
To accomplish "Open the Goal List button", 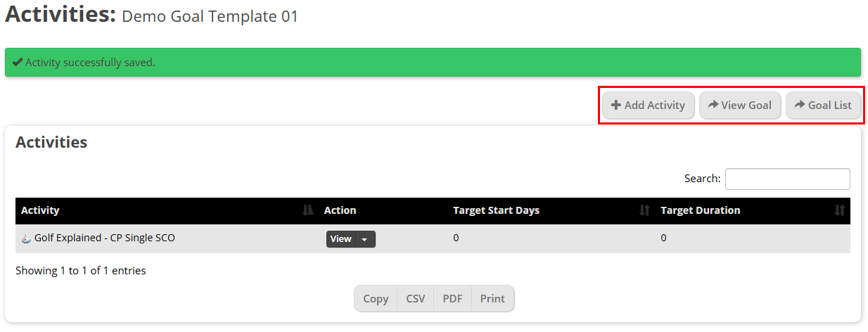I will (823, 106).
